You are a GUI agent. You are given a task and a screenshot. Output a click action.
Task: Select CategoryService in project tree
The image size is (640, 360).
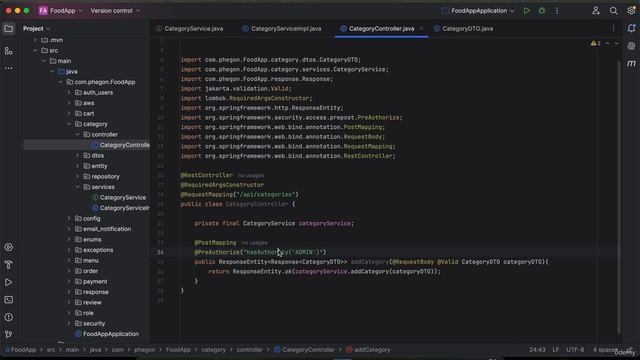tap(122, 198)
